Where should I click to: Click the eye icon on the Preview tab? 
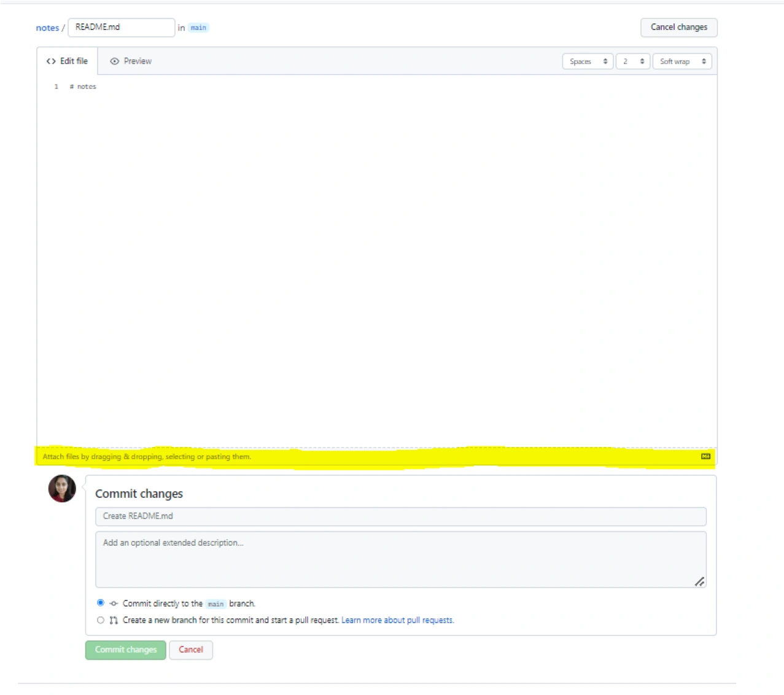point(114,61)
